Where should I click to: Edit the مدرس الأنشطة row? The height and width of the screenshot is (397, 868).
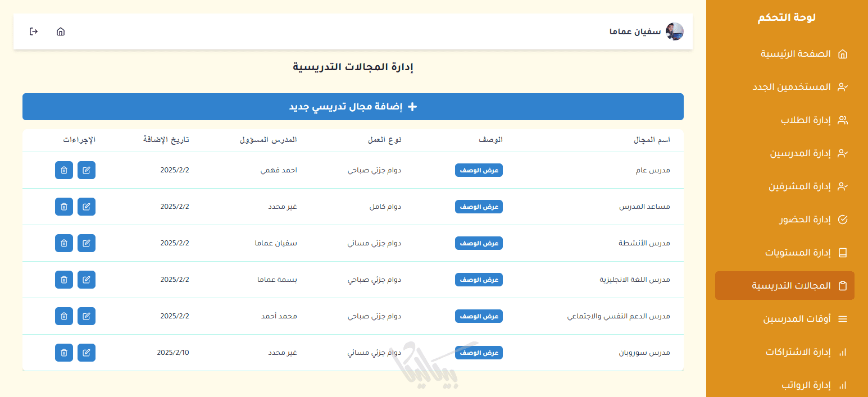pyautogui.click(x=87, y=243)
